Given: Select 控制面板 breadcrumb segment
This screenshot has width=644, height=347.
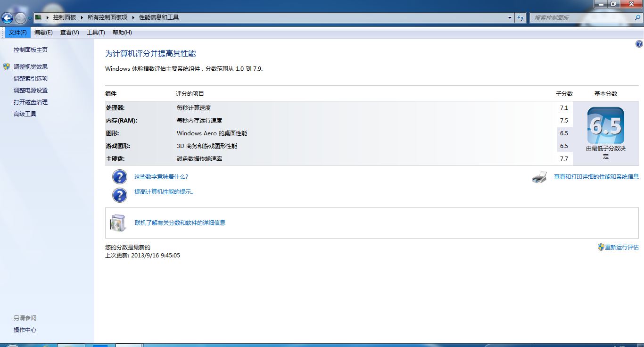Looking at the screenshot, I should pos(65,17).
